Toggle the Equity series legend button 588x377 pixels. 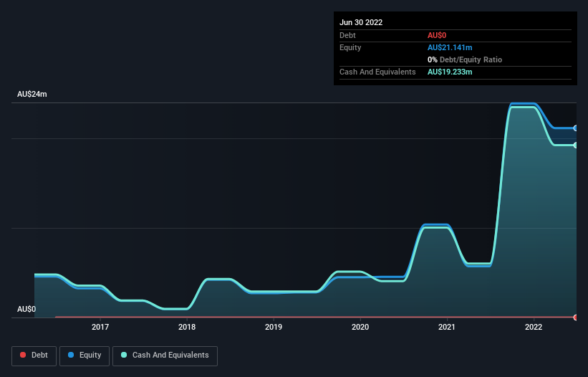tap(85, 355)
